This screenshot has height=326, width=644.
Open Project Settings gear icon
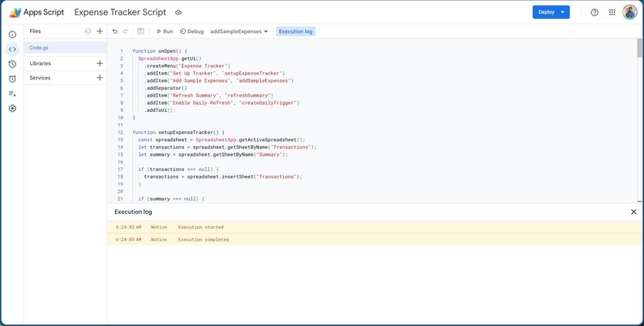(12, 109)
